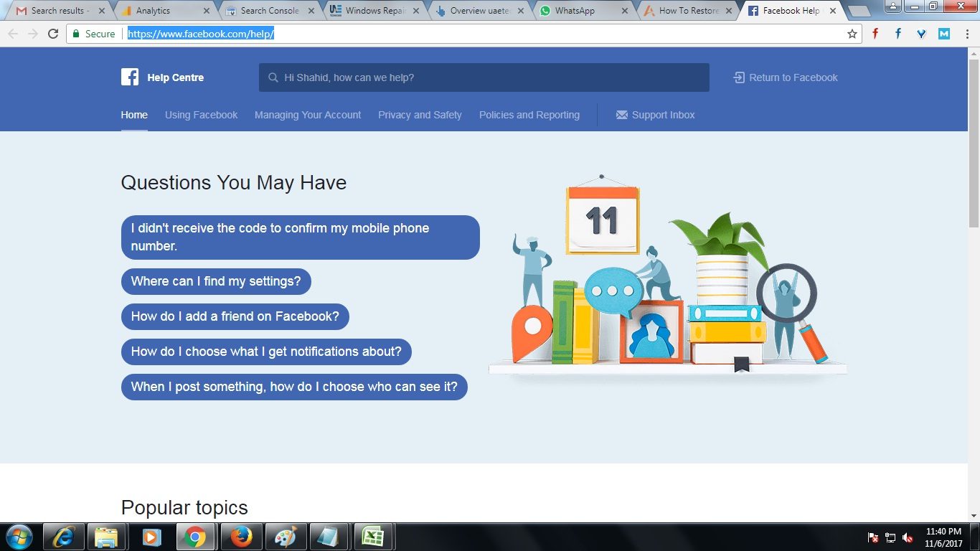The height and width of the screenshot is (551, 980).
Task: Click the blue V-shaped extension icon next to the M icon
Action: pyautogui.click(x=921, y=34)
